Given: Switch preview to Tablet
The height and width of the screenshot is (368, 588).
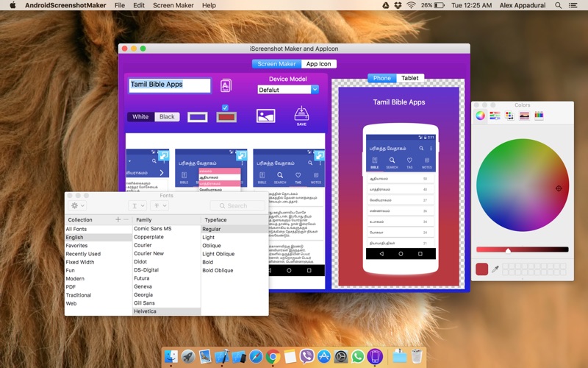Looking at the screenshot, I should point(410,78).
